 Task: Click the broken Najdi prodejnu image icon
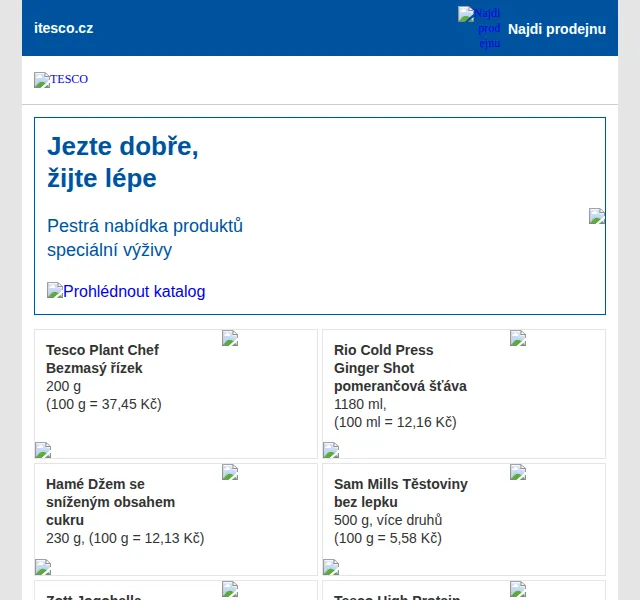[479, 28]
